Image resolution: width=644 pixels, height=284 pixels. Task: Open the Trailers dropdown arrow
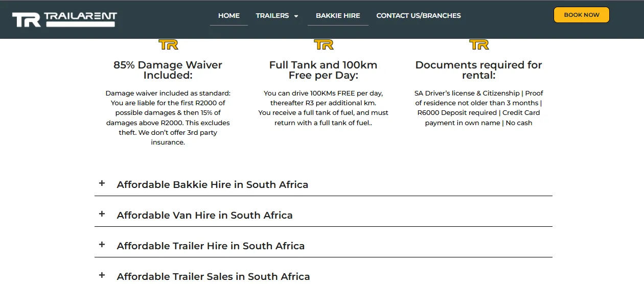[x=296, y=16]
